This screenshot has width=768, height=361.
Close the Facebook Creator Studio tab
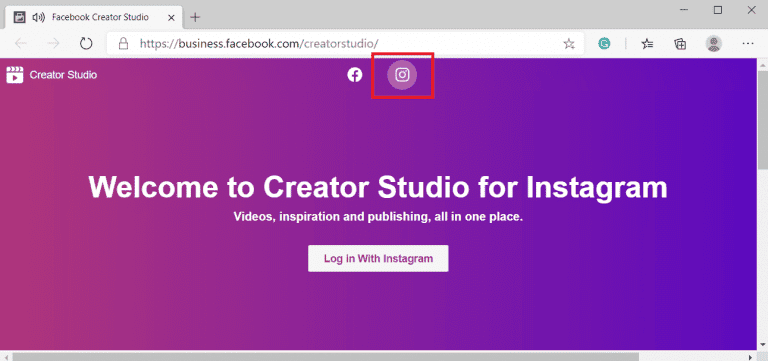click(x=171, y=18)
